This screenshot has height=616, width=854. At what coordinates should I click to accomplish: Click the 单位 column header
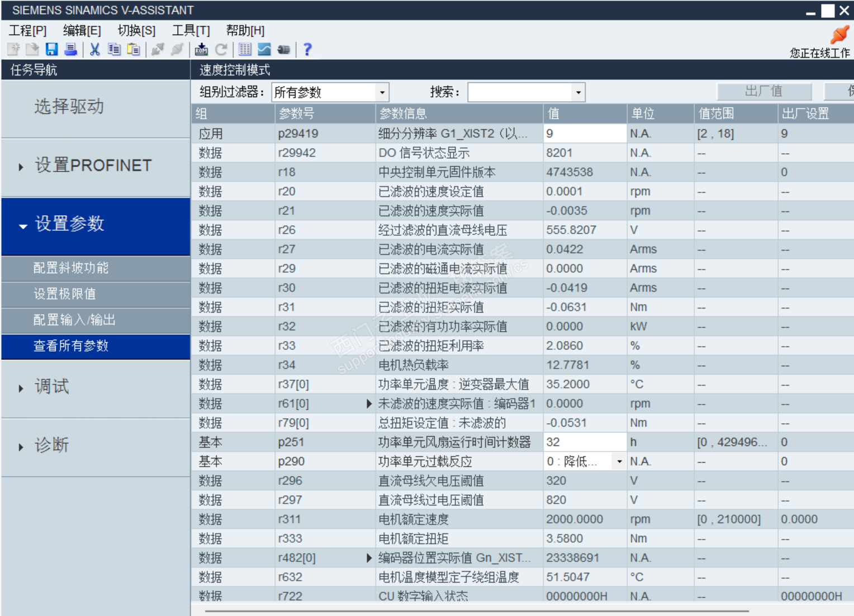coord(661,113)
